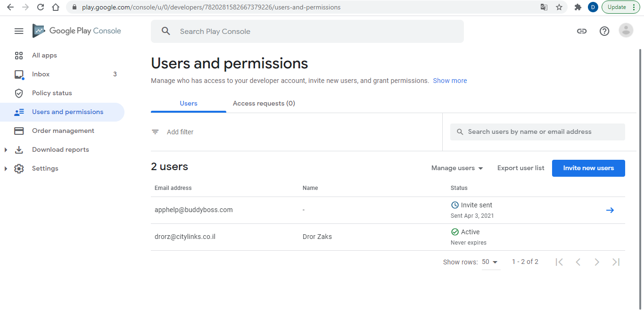Click the Export user list button
The height and width of the screenshot is (312, 644).
pos(520,168)
